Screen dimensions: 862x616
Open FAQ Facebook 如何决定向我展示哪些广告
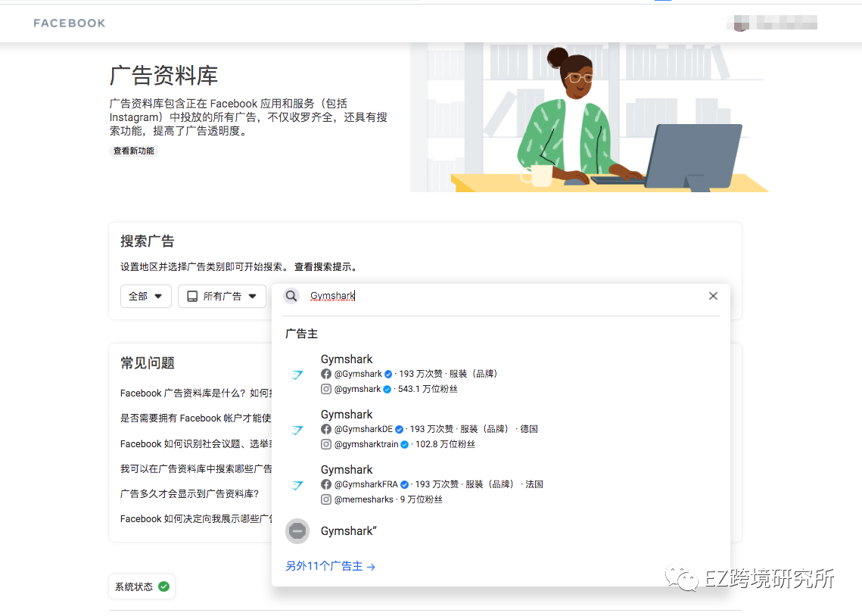pyautogui.click(x=196, y=519)
